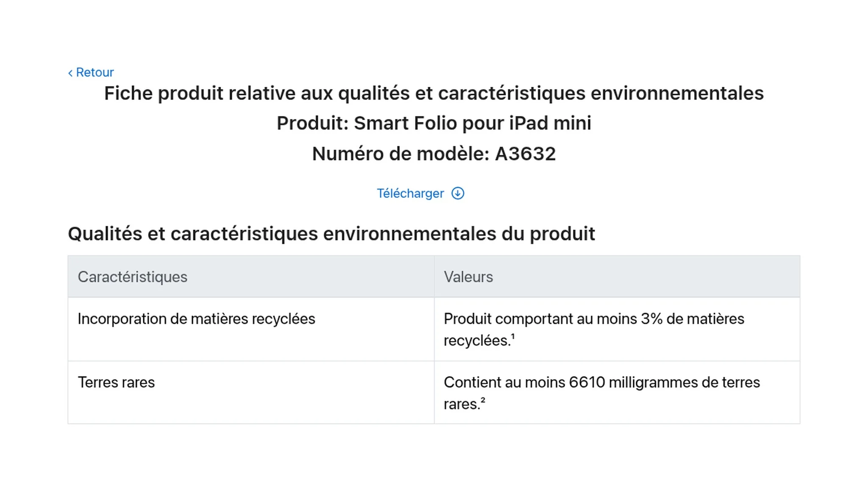Click the 3% recycled materials value text
This screenshot has height=488, width=868.
click(594, 330)
